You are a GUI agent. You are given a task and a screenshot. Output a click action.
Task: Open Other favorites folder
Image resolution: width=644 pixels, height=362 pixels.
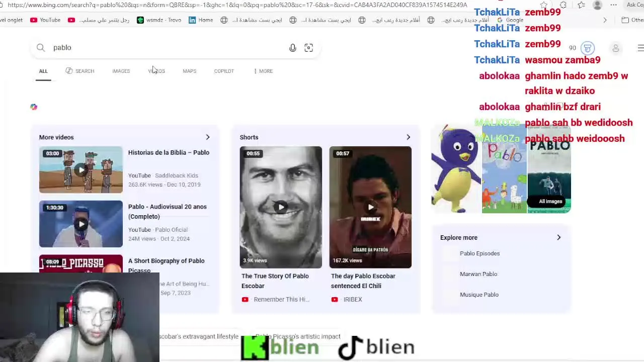(632, 20)
